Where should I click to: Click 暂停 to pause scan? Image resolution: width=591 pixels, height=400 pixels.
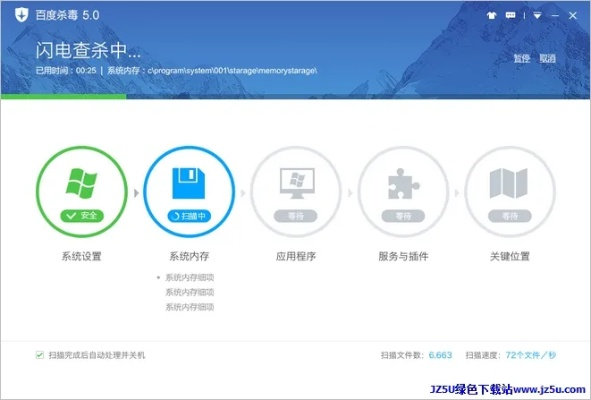coord(522,58)
